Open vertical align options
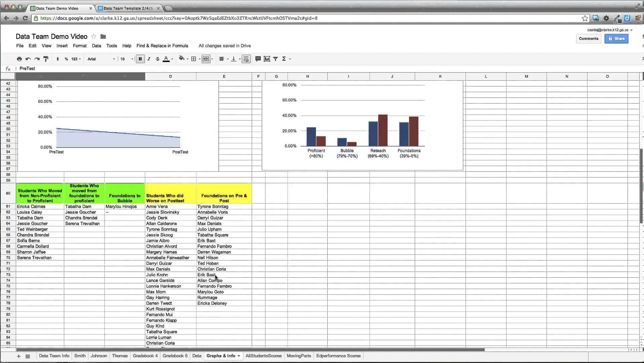Image resolution: width=644 pixels, height=363 pixels. (x=235, y=59)
